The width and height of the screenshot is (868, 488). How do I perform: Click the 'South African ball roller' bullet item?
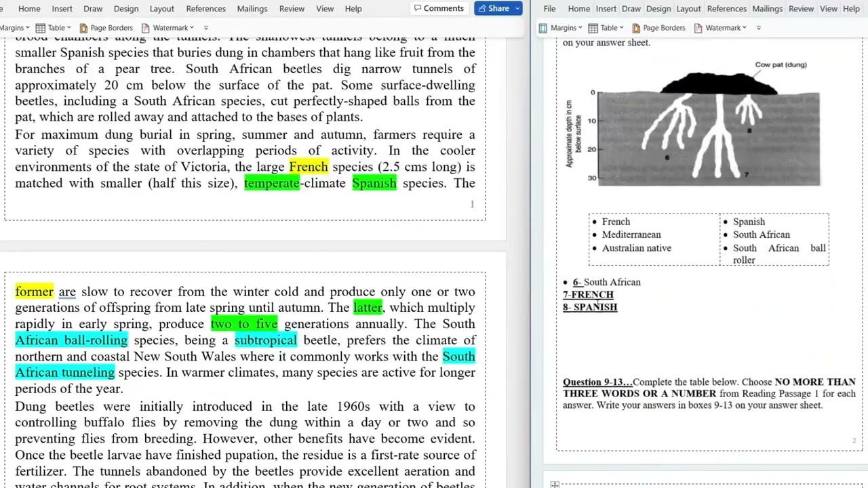pos(779,254)
